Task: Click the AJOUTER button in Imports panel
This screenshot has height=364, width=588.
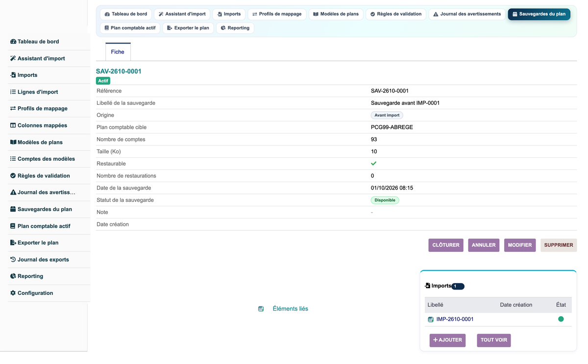Action: click(447, 340)
